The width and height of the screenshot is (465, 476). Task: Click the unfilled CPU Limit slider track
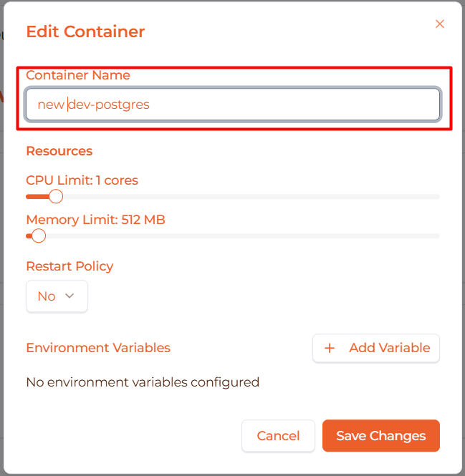(251, 196)
